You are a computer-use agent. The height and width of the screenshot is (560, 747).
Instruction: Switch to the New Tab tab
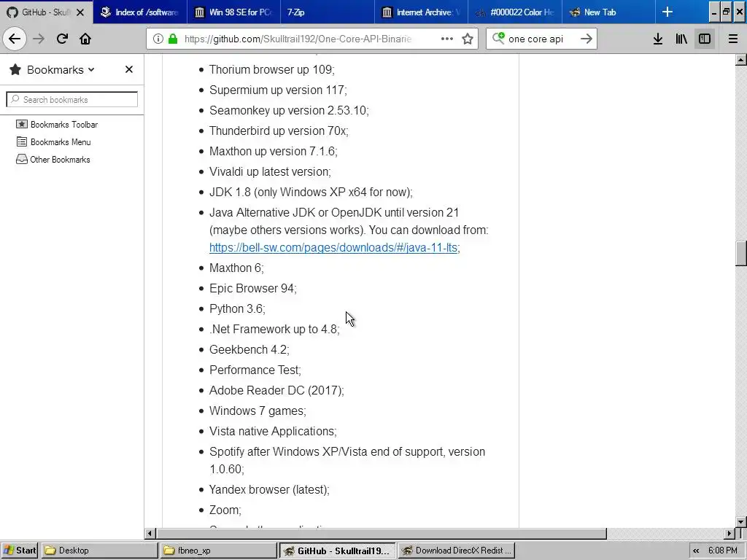(x=608, y=12)
